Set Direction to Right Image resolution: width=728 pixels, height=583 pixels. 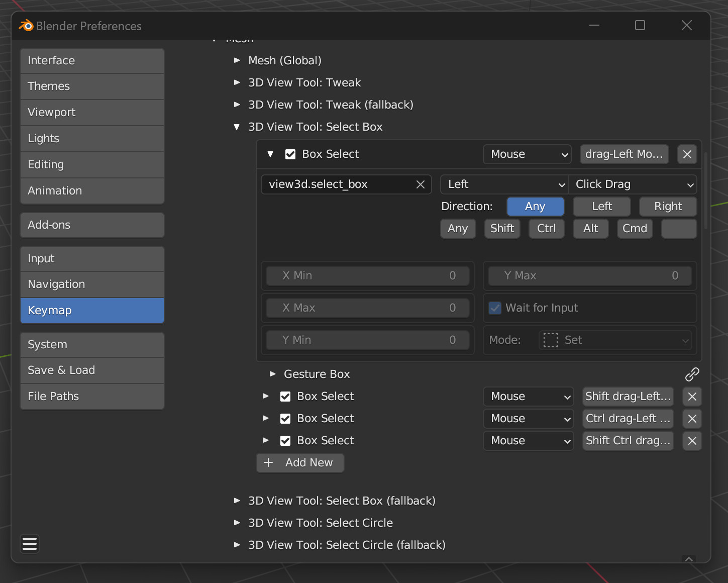(668, 207)
